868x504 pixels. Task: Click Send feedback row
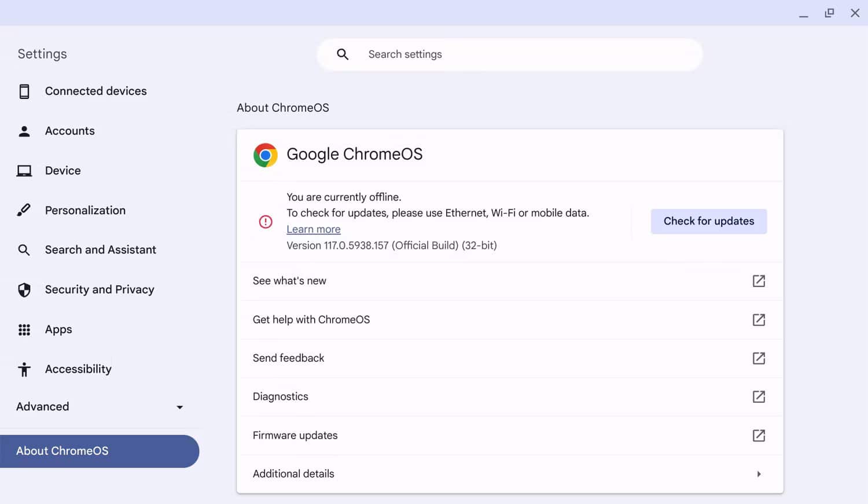pyautogui.click(x=510, y=358)
